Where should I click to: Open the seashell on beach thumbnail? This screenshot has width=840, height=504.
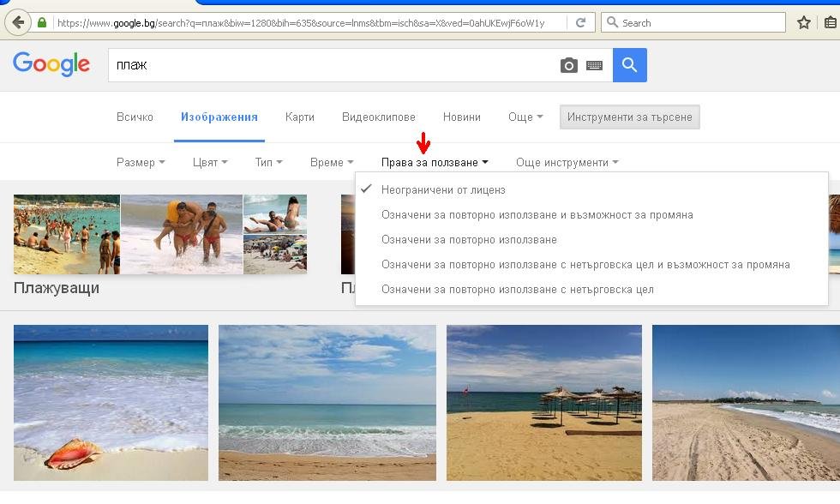[111, 403]
